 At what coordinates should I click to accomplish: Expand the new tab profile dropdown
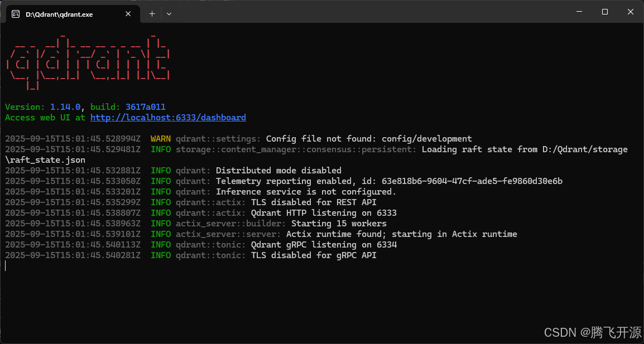tap(169, 14)
